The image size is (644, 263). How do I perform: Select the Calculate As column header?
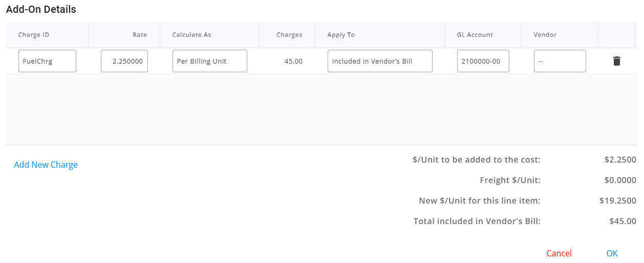point(192,35)
